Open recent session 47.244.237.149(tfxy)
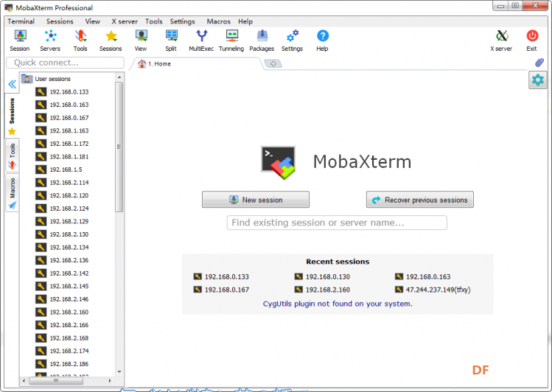Screen dimensions: 552x392 point(433,290)
